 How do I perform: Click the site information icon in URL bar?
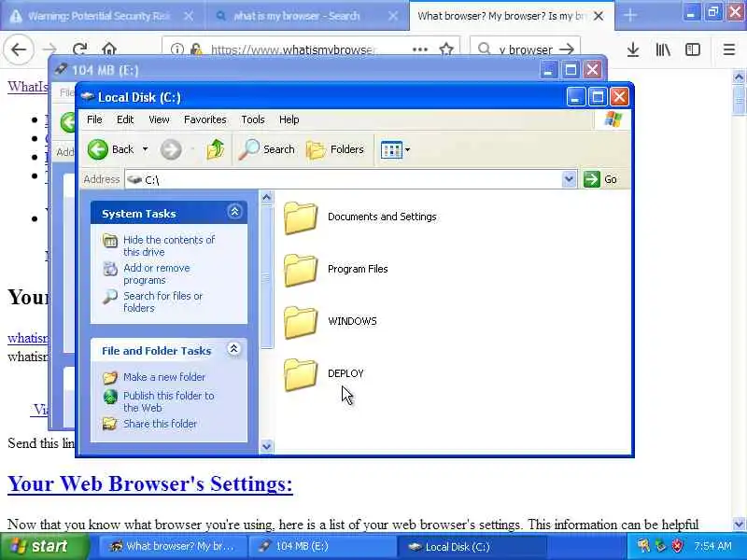pos(177,49)
